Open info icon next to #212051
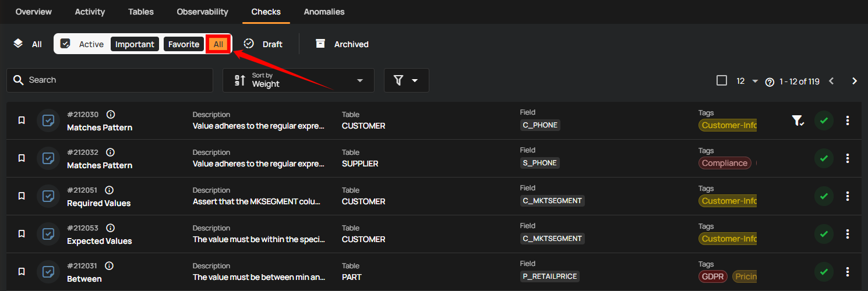Screen dimensions: 868x291 (x=109, y=190)
